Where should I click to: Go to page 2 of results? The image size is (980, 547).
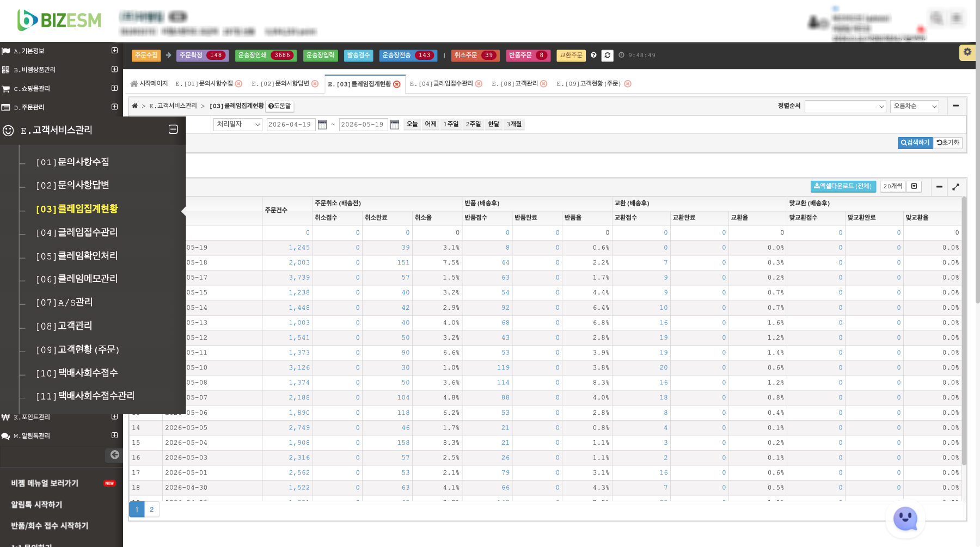coord(152,509)
